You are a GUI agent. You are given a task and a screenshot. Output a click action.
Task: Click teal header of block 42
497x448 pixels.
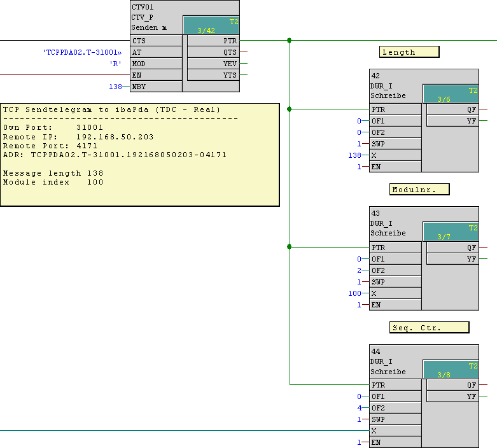click(x=451, y=94)
